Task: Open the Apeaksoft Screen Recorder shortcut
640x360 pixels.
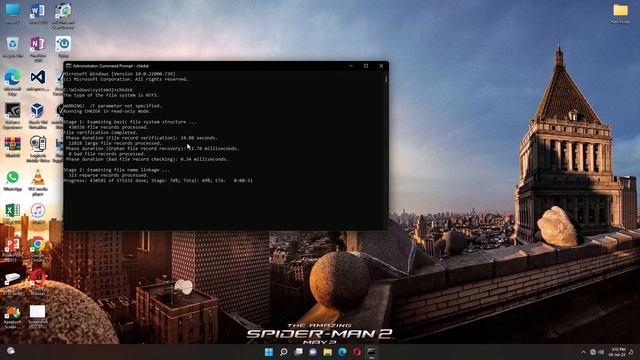Action: 13,318
